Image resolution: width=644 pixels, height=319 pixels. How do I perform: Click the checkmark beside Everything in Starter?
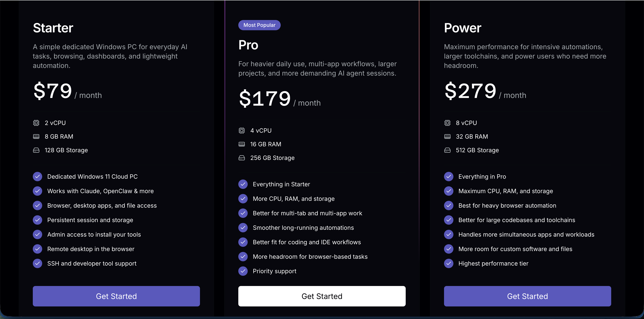[x=243, y=184]
